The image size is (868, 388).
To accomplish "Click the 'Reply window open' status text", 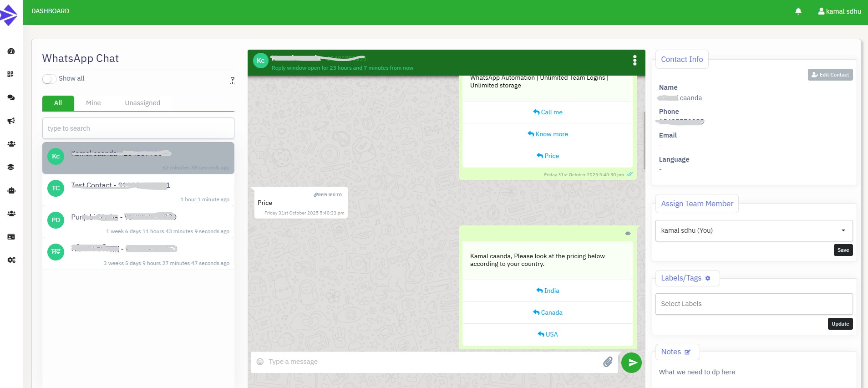I will (x=342, y=68).
